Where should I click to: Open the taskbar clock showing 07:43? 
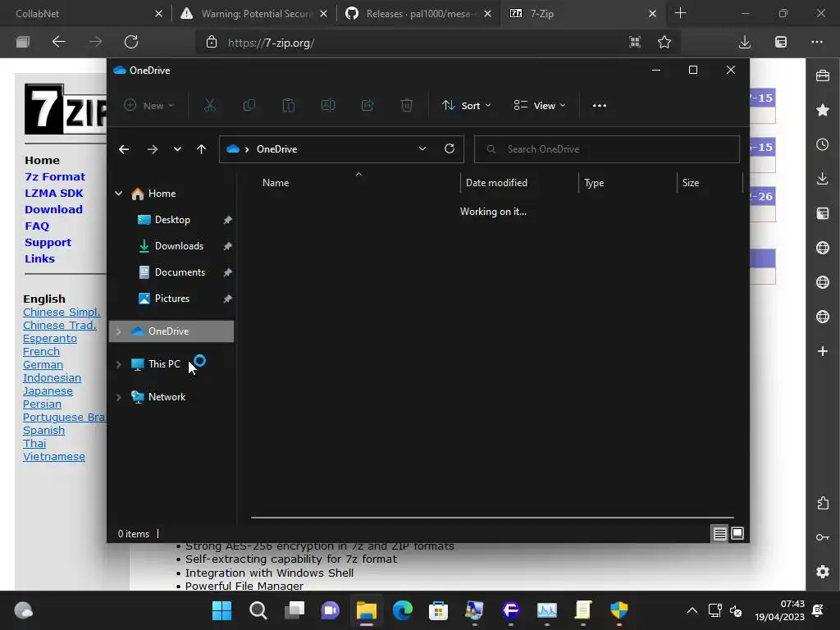click(780, 610)
